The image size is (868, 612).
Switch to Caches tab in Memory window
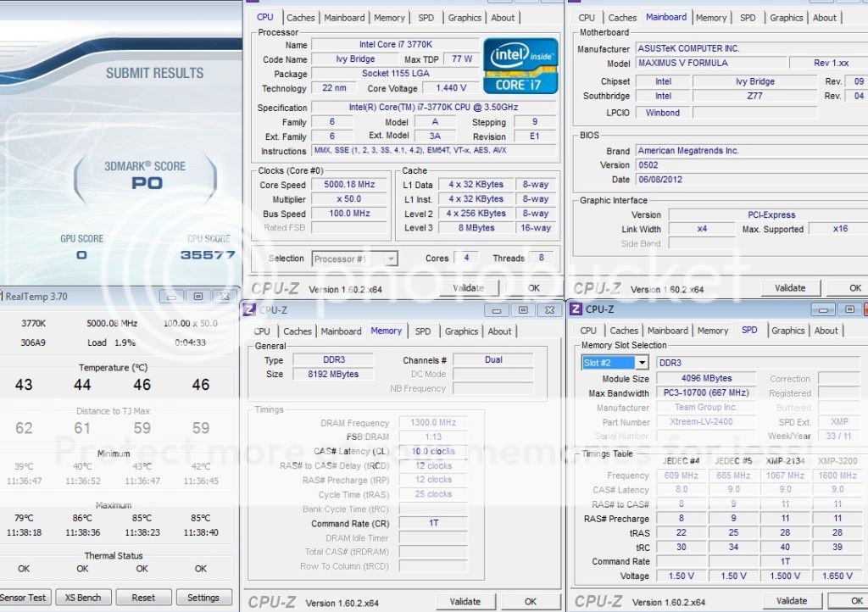298,331
